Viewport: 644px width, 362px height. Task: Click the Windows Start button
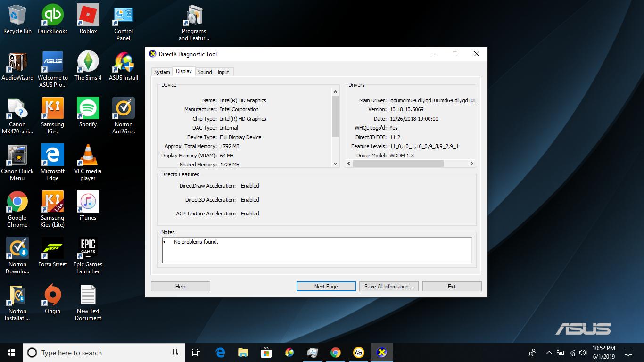point(11,353)
